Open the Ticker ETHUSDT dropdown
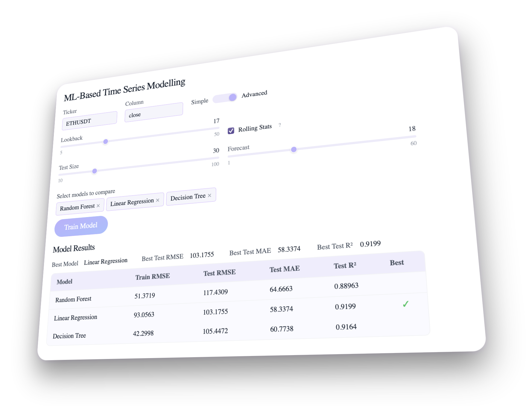 click(89, 121)
